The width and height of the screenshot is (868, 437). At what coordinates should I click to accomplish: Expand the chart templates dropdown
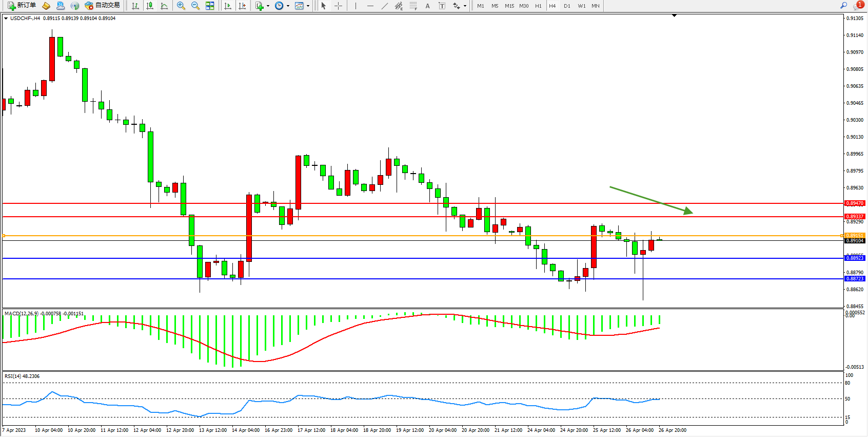click(x=308, y=6)
